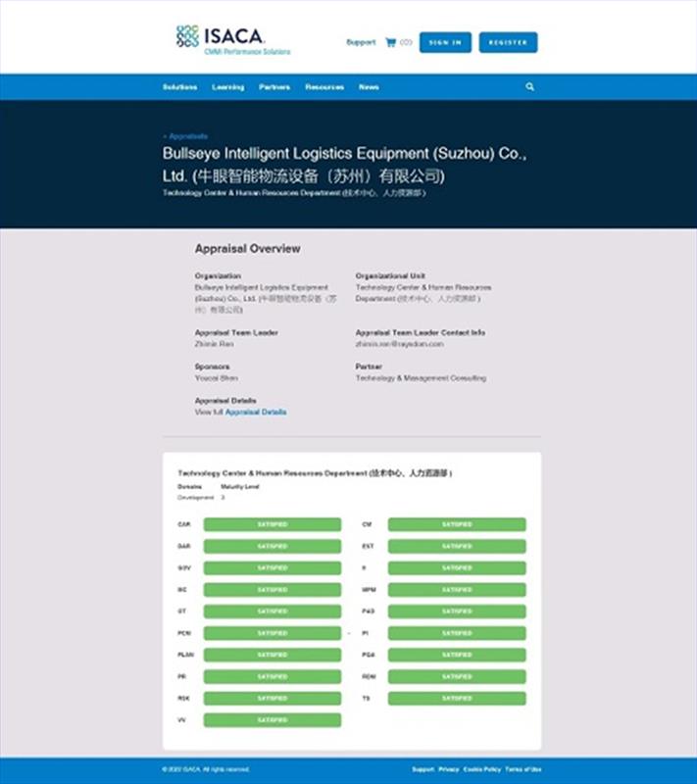Open the News menu

(369, 87)
